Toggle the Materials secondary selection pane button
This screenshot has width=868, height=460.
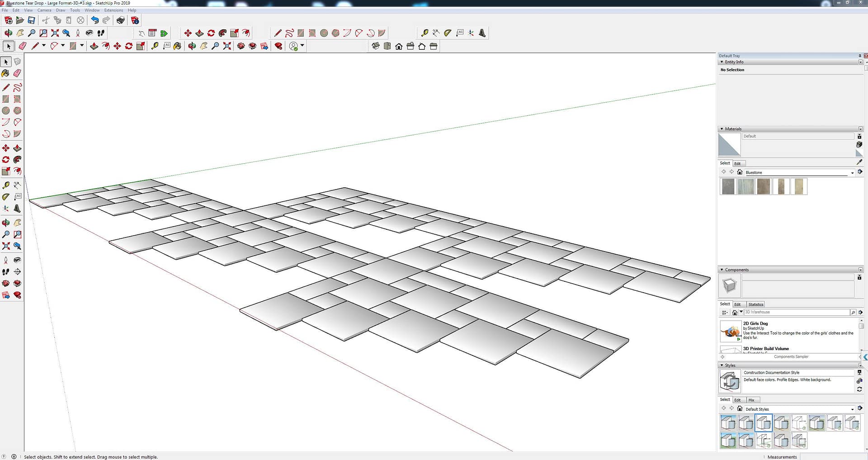[859, 136]
